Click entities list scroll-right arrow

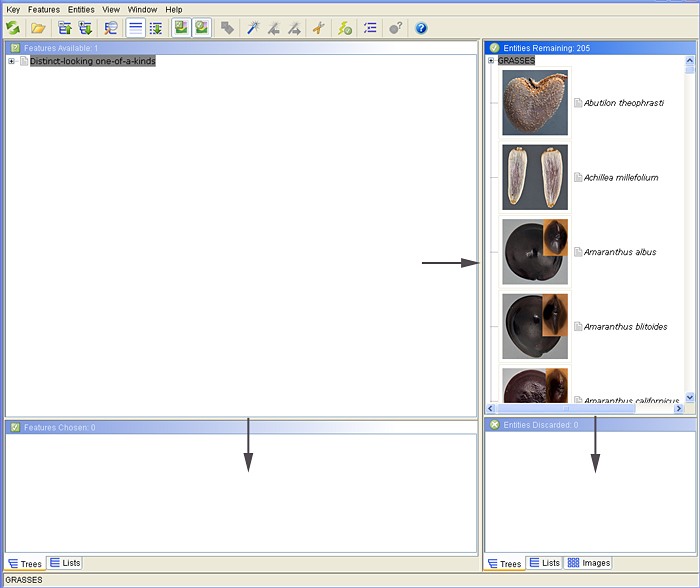pyautogui.click(x=679, y=409)
